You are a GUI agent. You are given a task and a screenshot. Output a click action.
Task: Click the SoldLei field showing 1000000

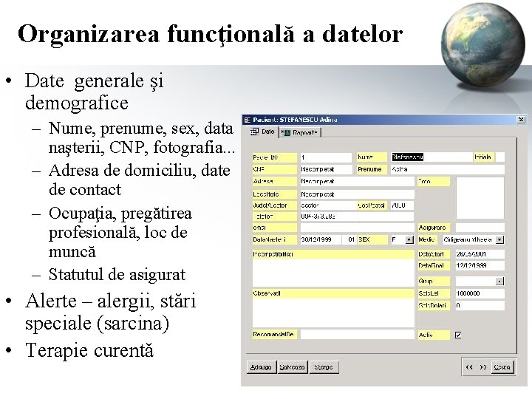[480, 293]
